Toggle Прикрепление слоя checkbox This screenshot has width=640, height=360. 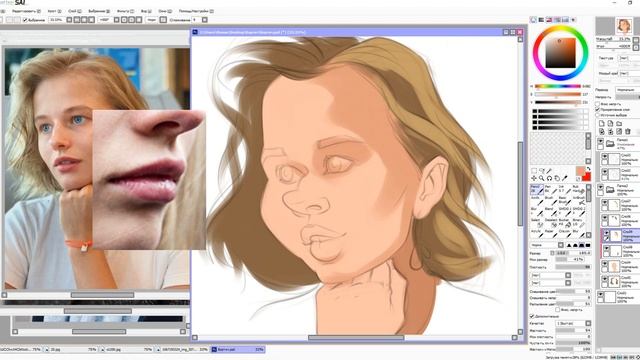point(598,109)
